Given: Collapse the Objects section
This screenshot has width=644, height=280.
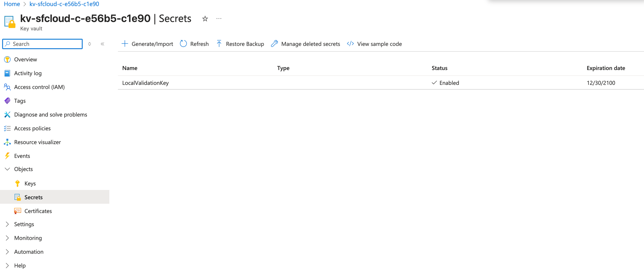Looking at the screenshot, I should coord(7,169).
